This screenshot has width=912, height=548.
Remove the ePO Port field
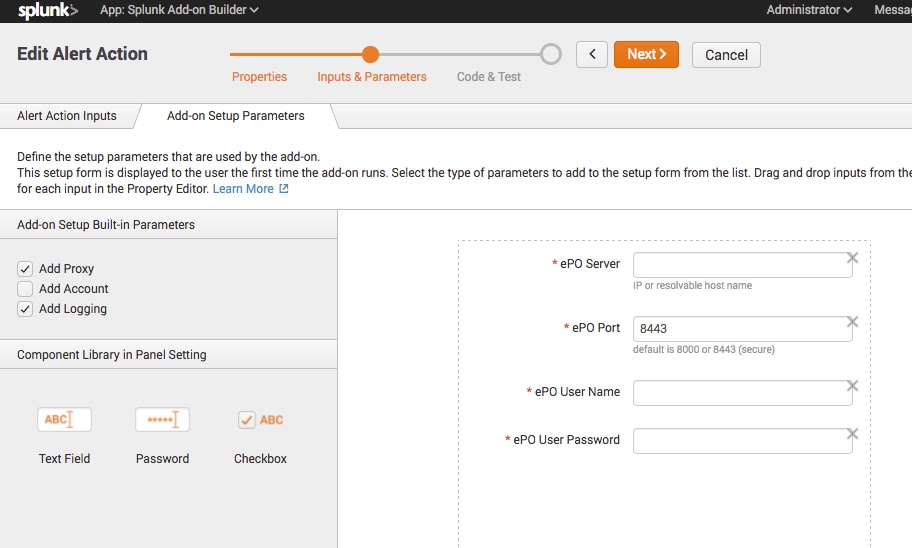(852, 322)
